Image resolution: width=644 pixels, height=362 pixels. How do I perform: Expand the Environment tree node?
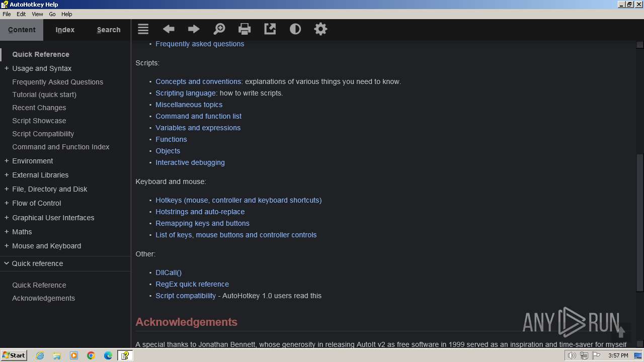(x=7, y=161)
